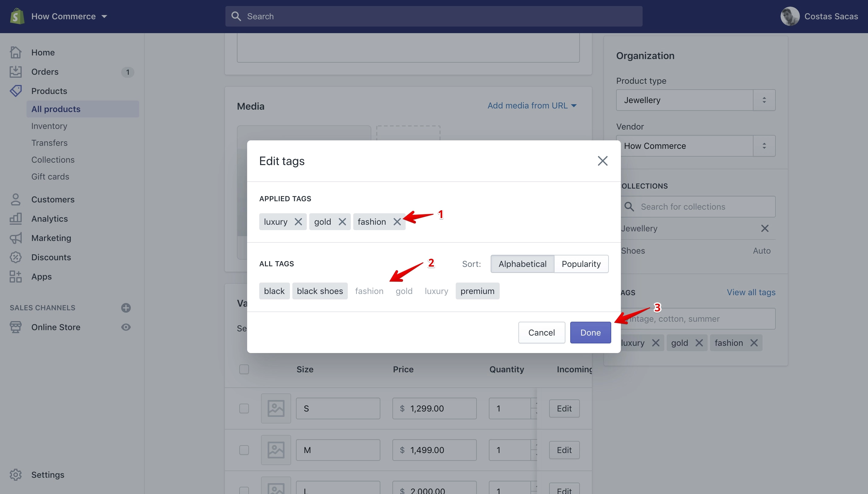Click the Analytics bar chart icon
This screenshot has width=868, height=494.
16,219
